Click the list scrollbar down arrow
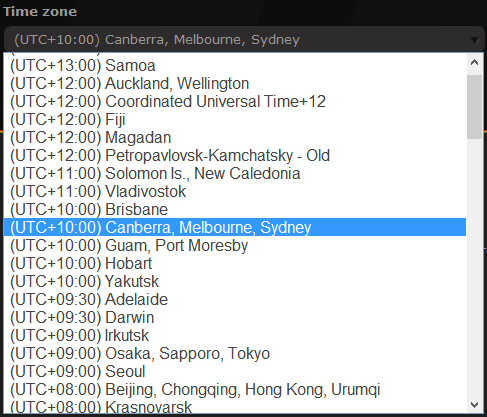The height and width of the screenshot is (417, 487). [x=474, y=405]
